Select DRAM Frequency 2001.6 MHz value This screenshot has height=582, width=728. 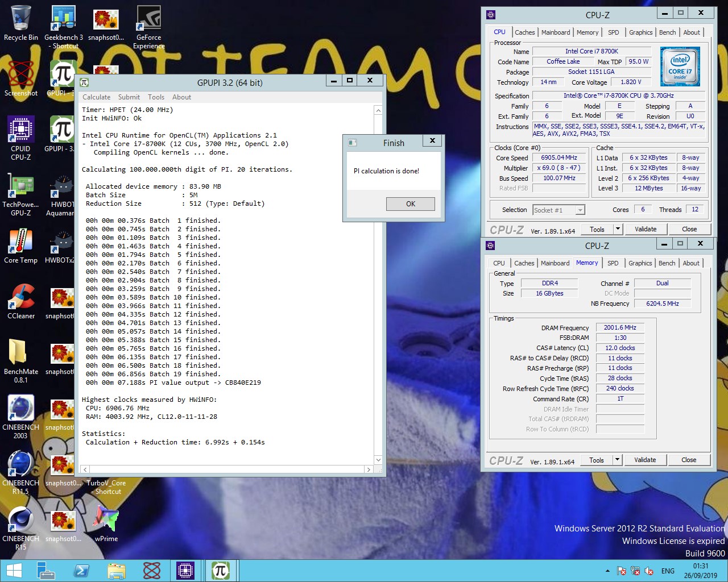[620, 328]
